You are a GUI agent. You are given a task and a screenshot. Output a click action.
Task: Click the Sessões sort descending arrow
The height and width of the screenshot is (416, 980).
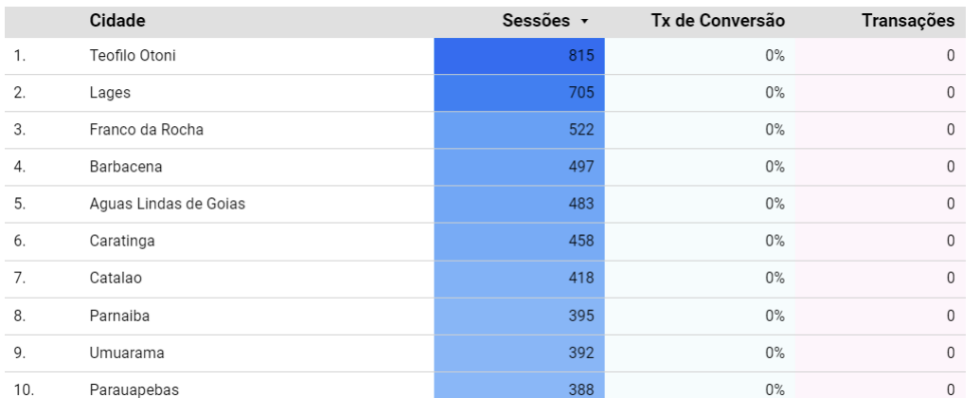(x=585, y=22)
